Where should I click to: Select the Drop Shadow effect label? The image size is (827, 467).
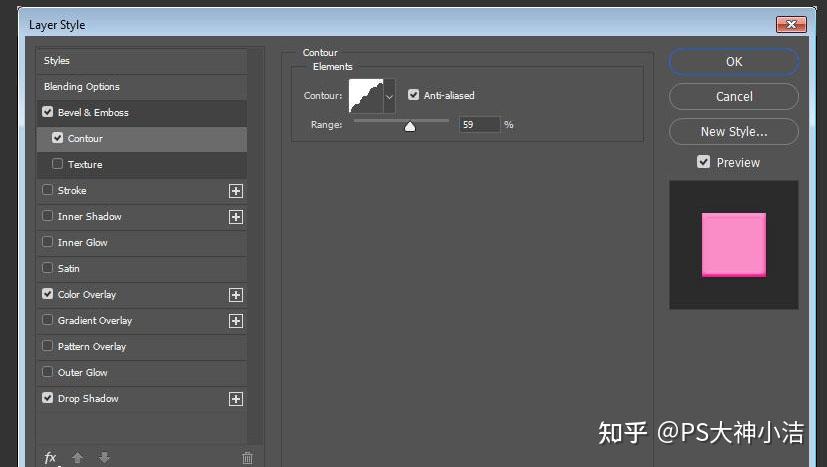[x=88, y=398]
